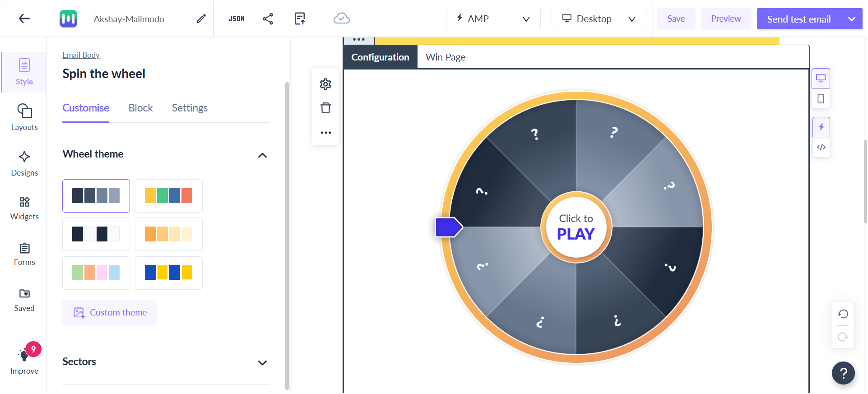Viewport: 868px width, 394px height.
Task: Switch to the Customise tab
Action: pyautogui.click(x=86, y=108)
